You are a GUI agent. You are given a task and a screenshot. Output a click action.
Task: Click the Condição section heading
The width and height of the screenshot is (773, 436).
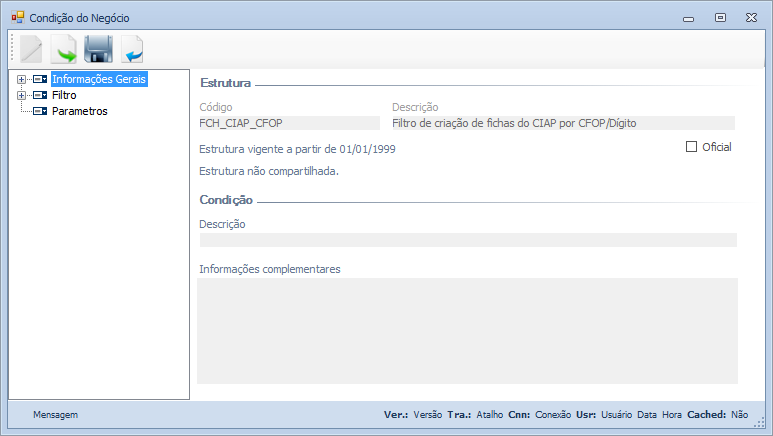point(226,200)
